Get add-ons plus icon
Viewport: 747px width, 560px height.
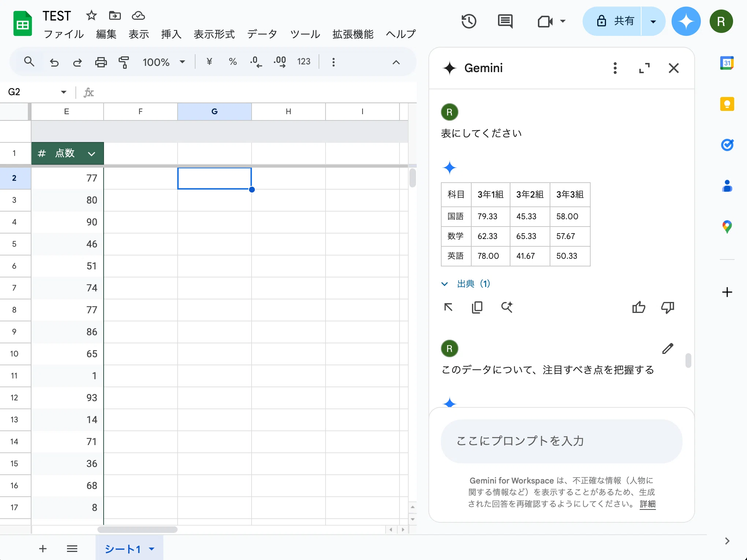tap(727, 292)
